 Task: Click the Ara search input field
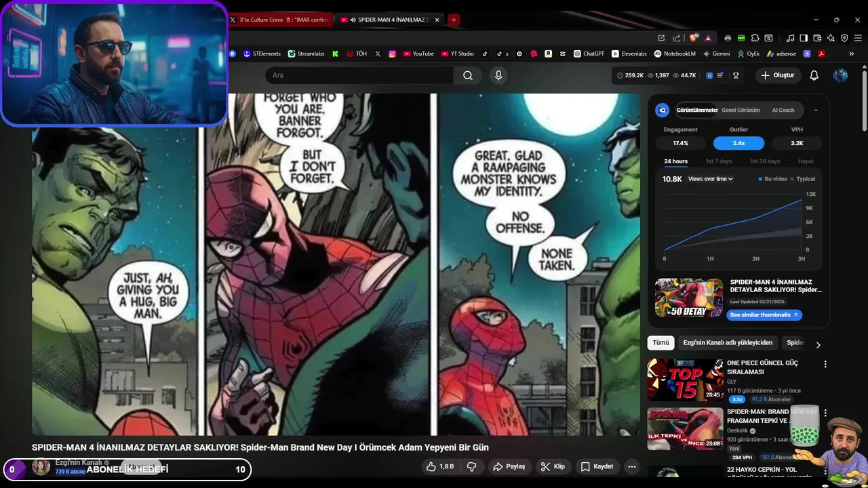pyautogui.click(x=359, y=75)
